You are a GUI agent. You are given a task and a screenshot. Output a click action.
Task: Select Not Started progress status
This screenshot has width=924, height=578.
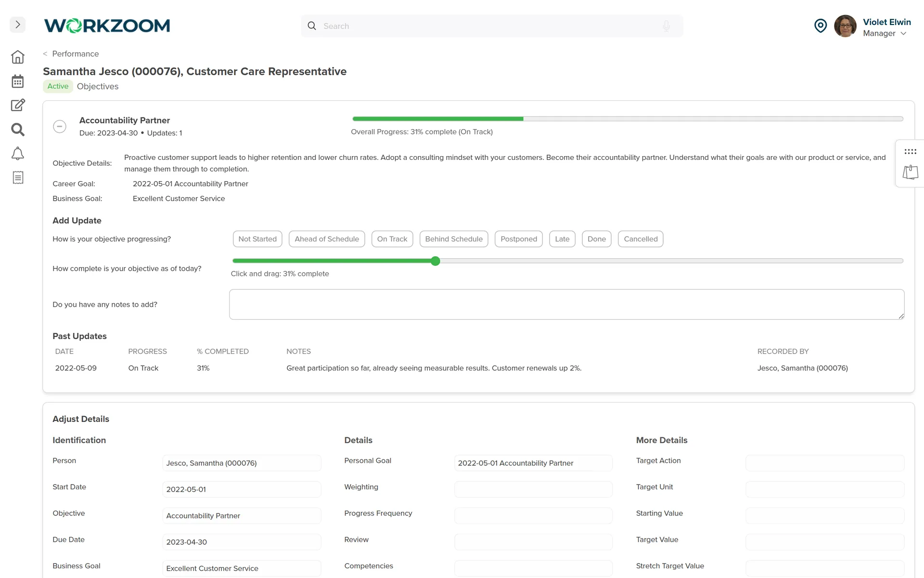click(x=257, y=239)
